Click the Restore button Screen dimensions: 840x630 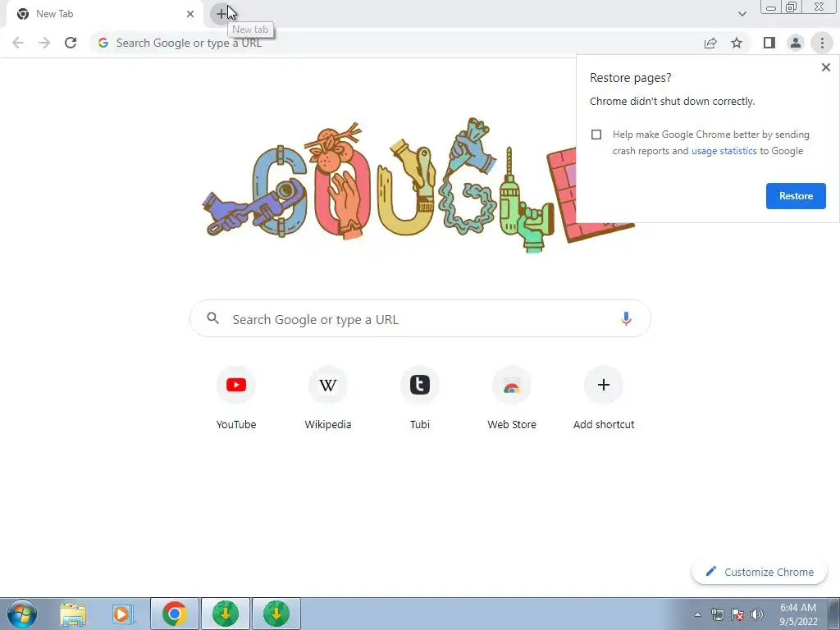pos(796,196)
